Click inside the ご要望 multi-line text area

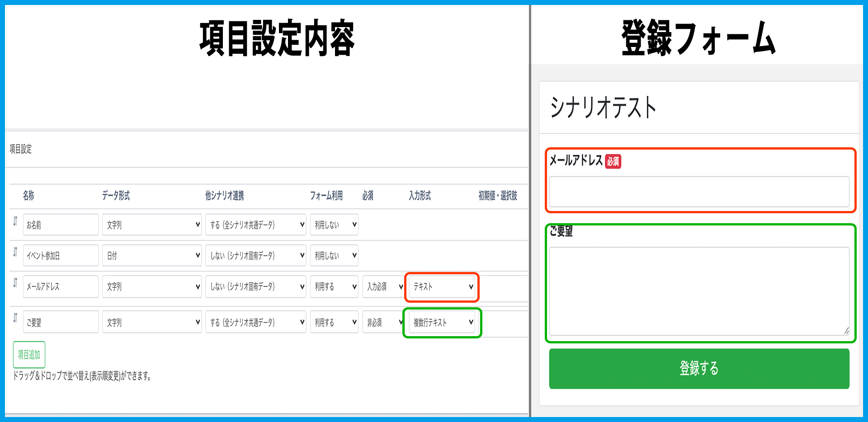[x=699, y=291]
